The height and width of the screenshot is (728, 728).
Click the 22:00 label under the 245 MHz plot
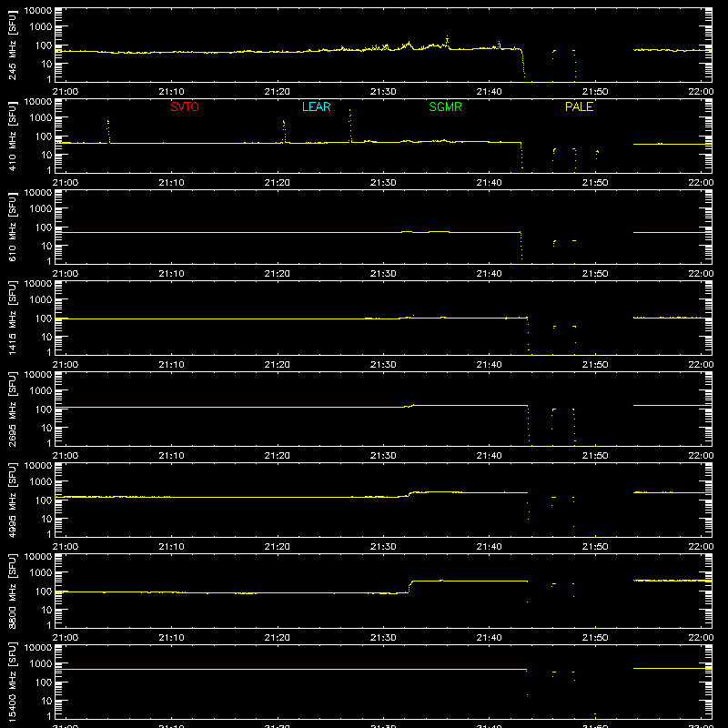701,92
